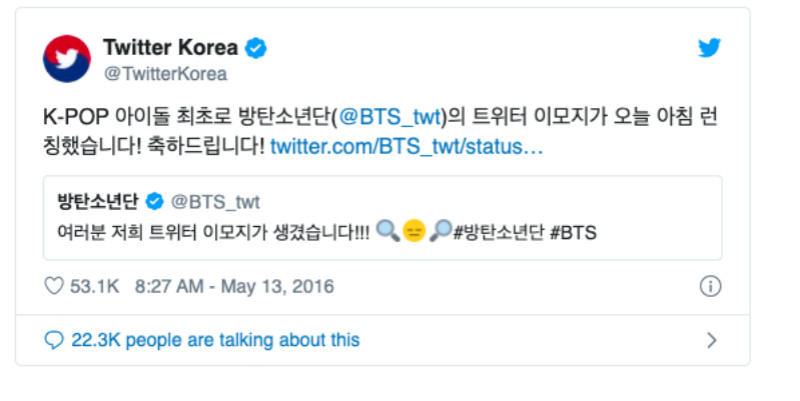Click the blue speech bubble reply icon

(x=54, y=340)
